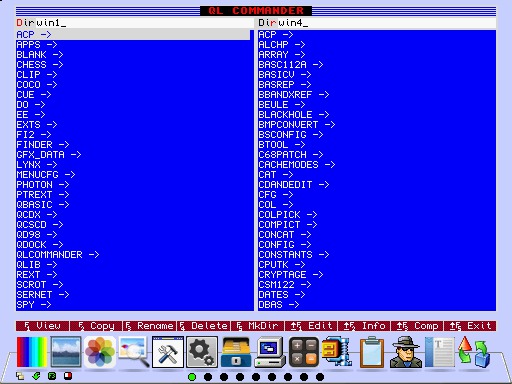Switch to the second dock page dot
Image resolution: width=512 pixels, height=384 pixels.
coord(208,377)
